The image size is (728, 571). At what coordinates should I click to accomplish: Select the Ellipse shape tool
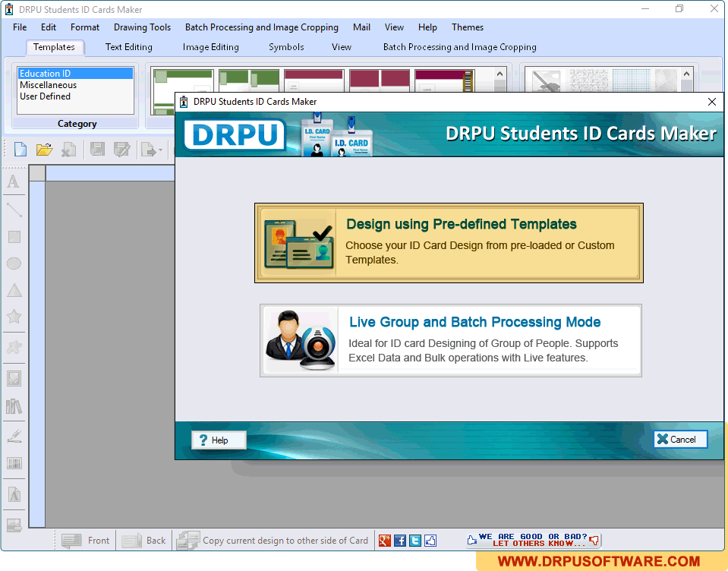14,263
